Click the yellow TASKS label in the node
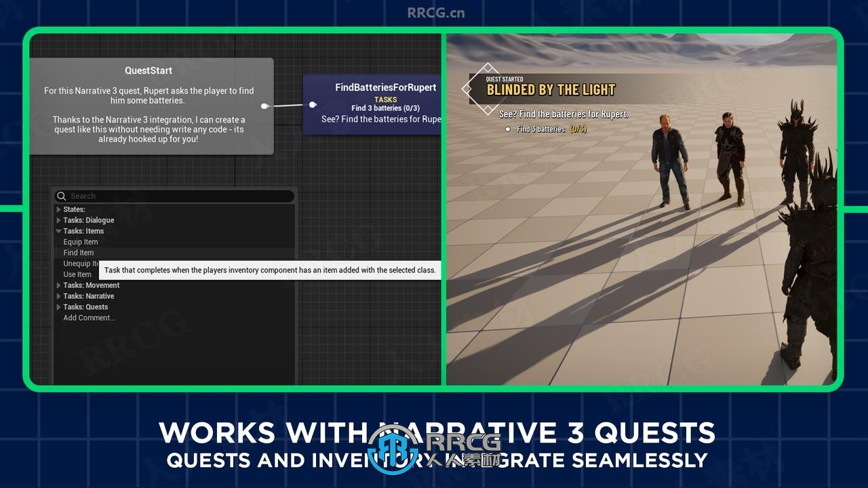Screen dimensions: 868x488 pos(385,100)
